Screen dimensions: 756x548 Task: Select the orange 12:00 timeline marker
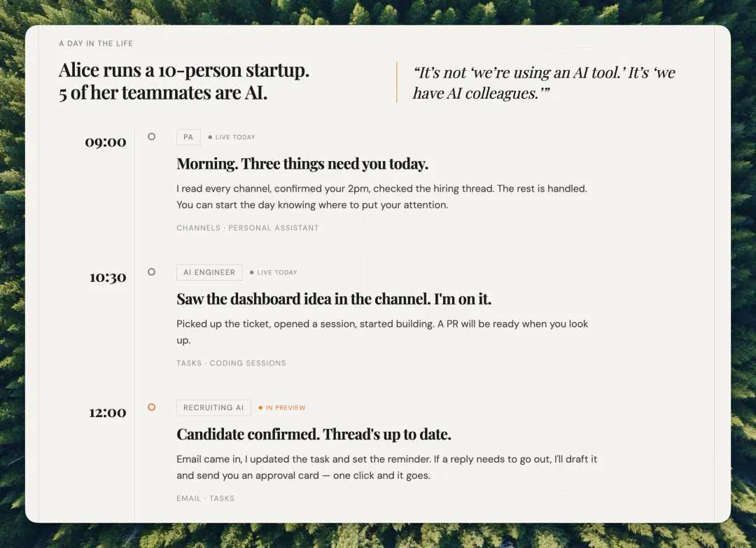coord(151,407)
